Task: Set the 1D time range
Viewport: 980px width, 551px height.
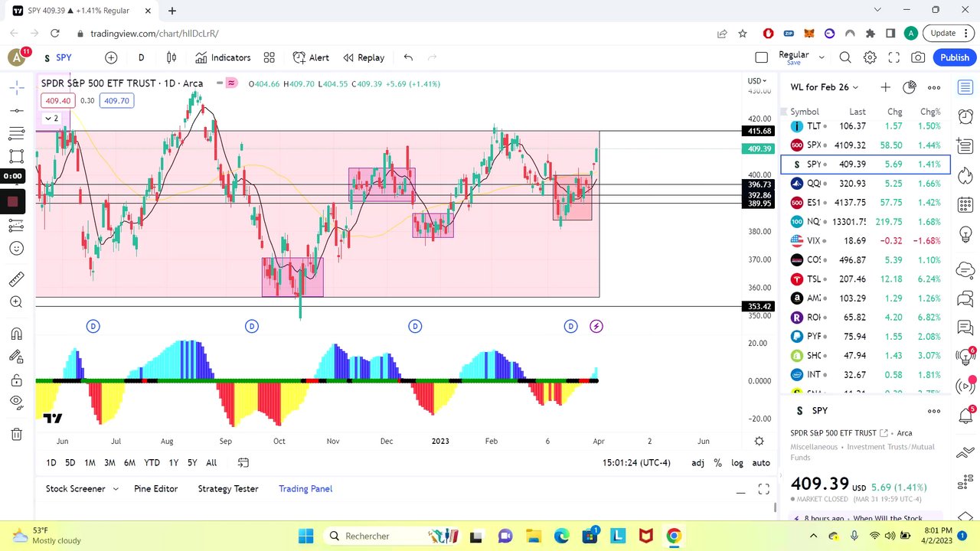Action: 51,462
